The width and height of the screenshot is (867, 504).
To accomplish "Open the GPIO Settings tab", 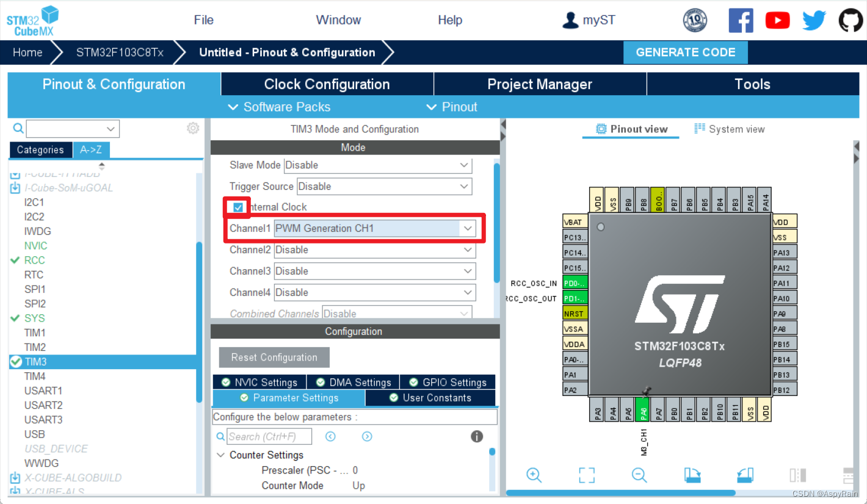I will coord(448,383).
